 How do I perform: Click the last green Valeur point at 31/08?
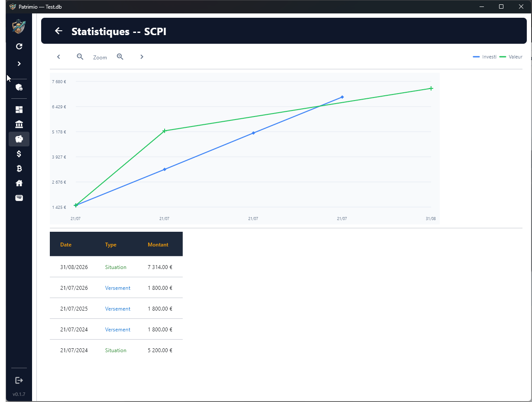click(431, 88)
